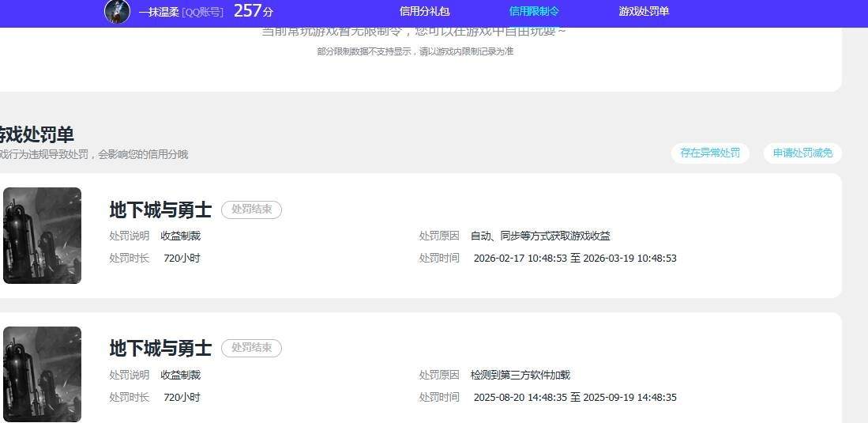Image resolution: width=868 pixels, height=423 pixels.
Task: Select the game thumbnail for the 2026-02-17 penalty
Action: pyautogui.click(x=42, y=236)
